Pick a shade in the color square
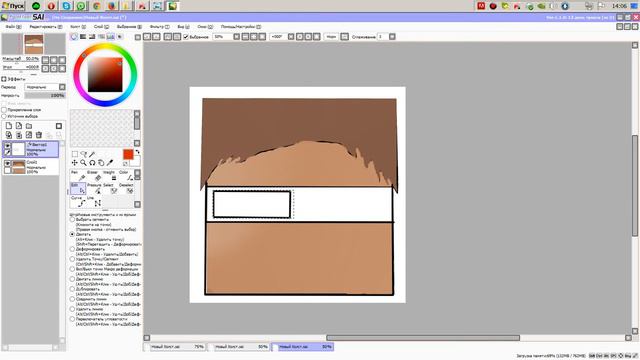This screenshot has height=360, width=640. 105,75
